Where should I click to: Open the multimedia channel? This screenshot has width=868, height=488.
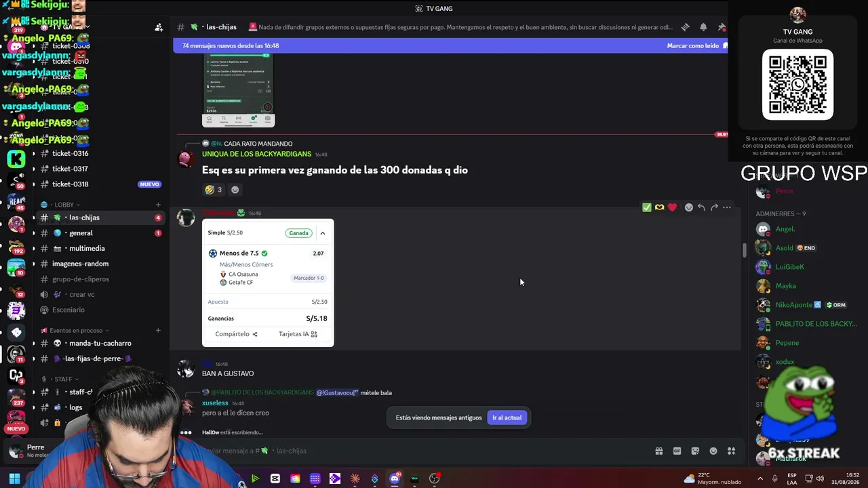click(102, 249)
